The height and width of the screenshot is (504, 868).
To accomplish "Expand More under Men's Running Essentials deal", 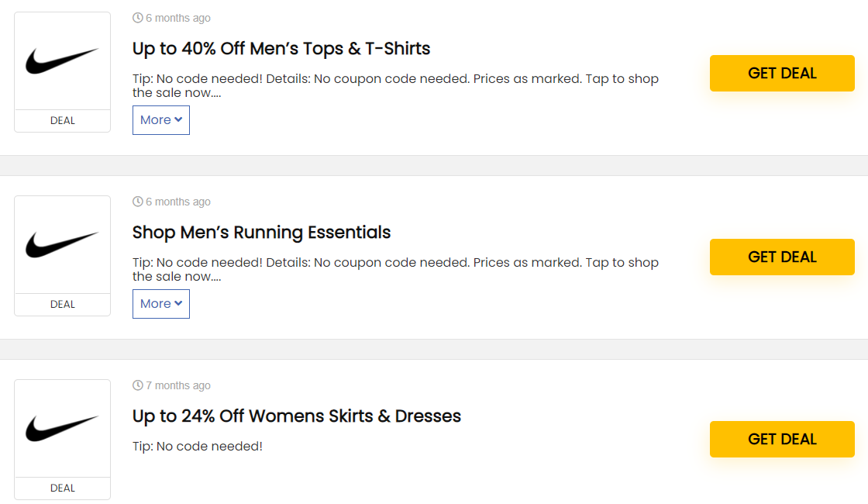I will (161, 304).
